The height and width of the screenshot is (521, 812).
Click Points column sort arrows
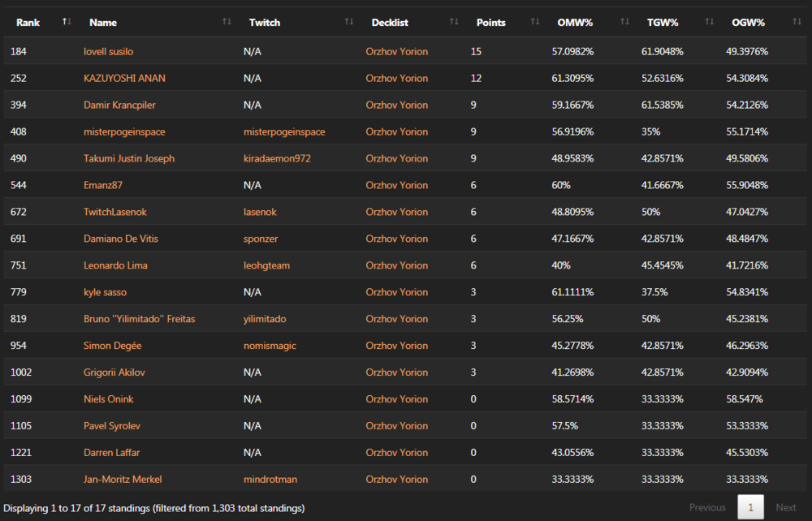pos(534,22)
